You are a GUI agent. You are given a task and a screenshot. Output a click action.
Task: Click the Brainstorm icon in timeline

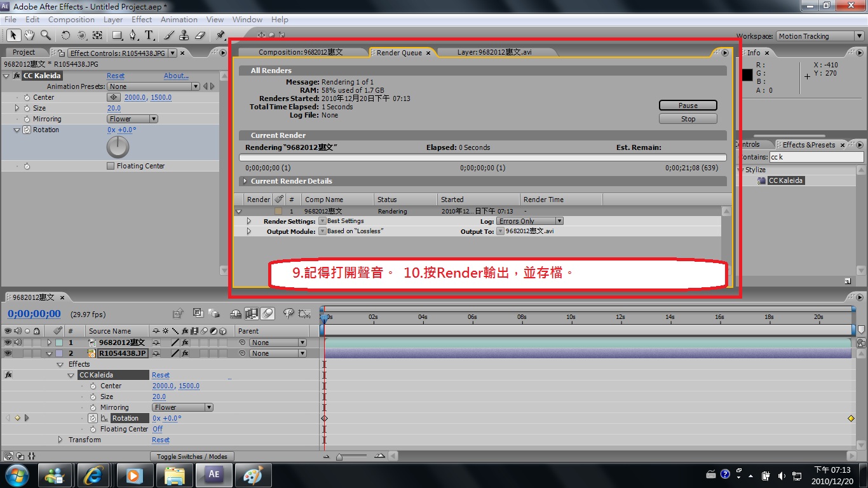(288, 313)
